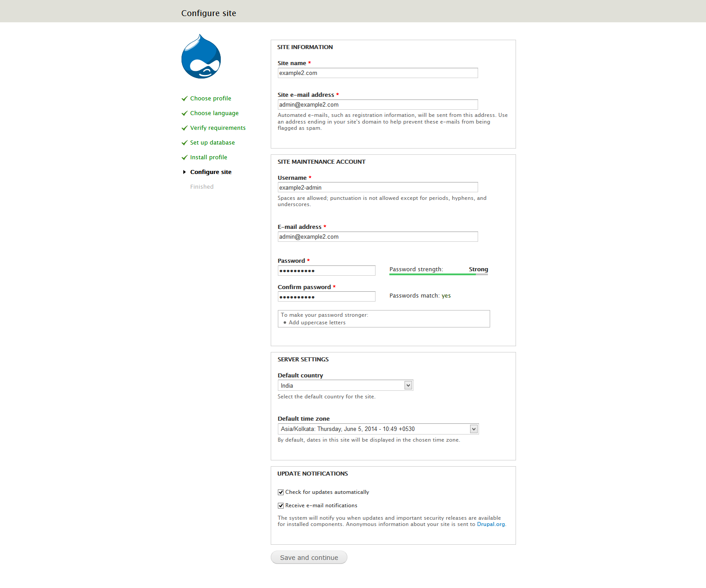The width and height of the screenshot is (706, 588).
Task: Click checkmark icon beside Install profile
Action: tap(184, 157)
